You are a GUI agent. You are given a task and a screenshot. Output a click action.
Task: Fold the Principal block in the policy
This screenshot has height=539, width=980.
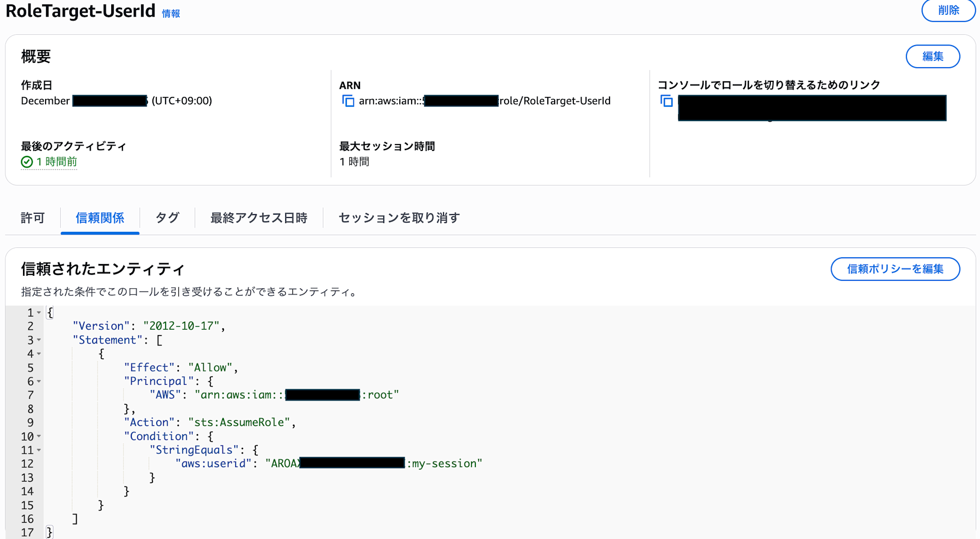click(38, 381)
